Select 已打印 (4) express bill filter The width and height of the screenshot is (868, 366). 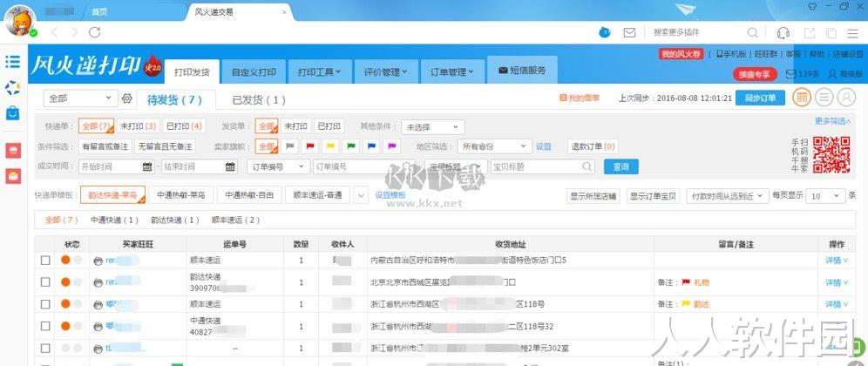(x=184, y=126)
